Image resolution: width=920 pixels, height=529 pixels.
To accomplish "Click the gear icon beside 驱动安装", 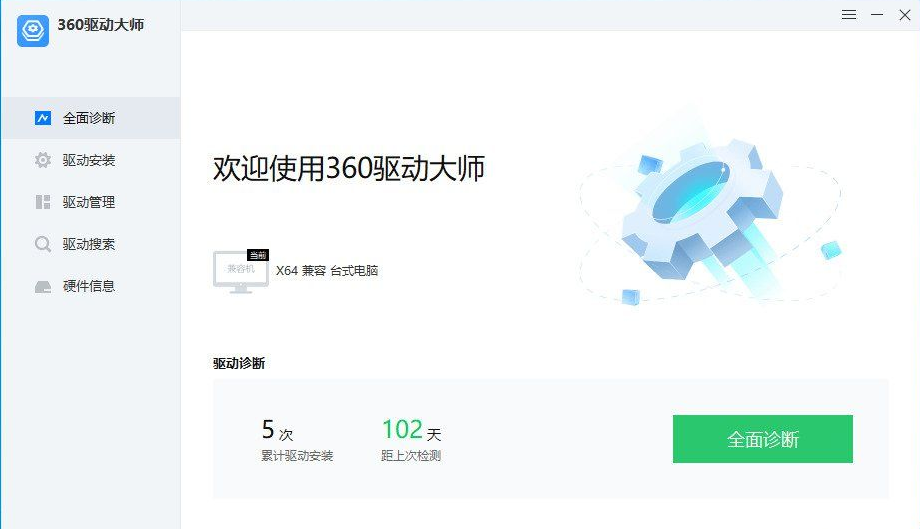I will (43, 160).
